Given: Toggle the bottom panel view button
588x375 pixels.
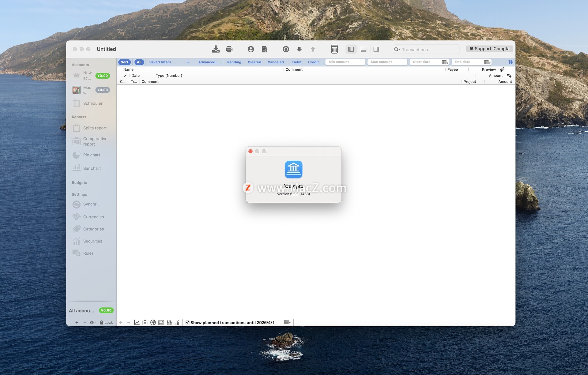Looking at the screenshot, I should [x=364, y=49].
